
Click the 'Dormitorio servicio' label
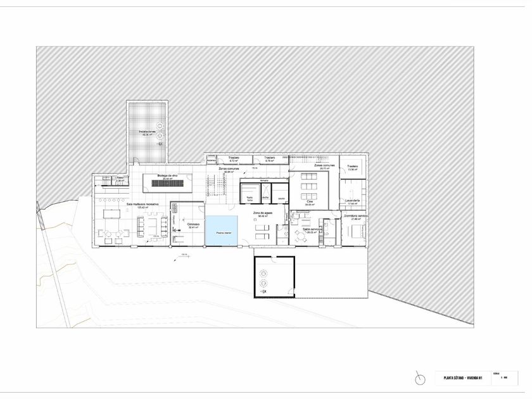coord(355,216)
